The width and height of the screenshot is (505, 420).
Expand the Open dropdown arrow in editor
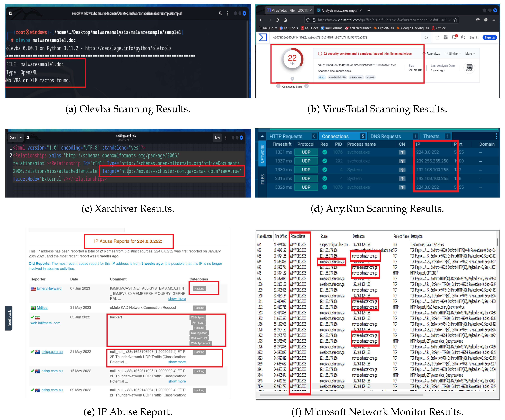21,138
